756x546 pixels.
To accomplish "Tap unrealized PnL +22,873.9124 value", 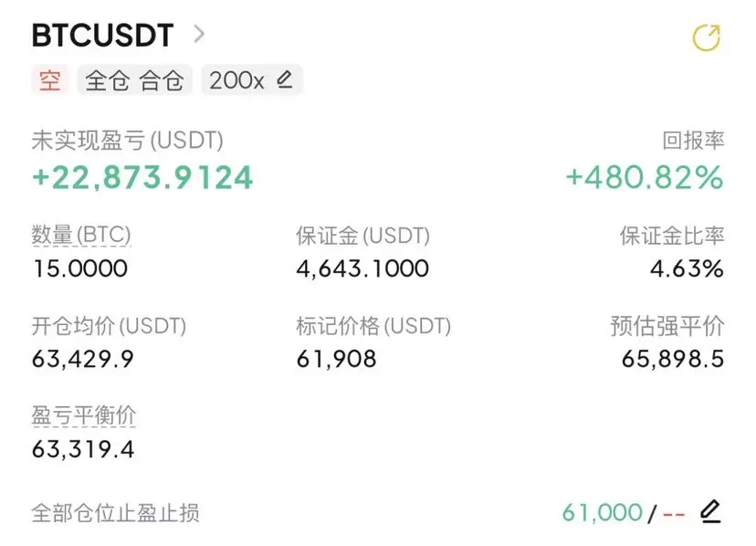I will pyautogui.click(x=142, y=177).
